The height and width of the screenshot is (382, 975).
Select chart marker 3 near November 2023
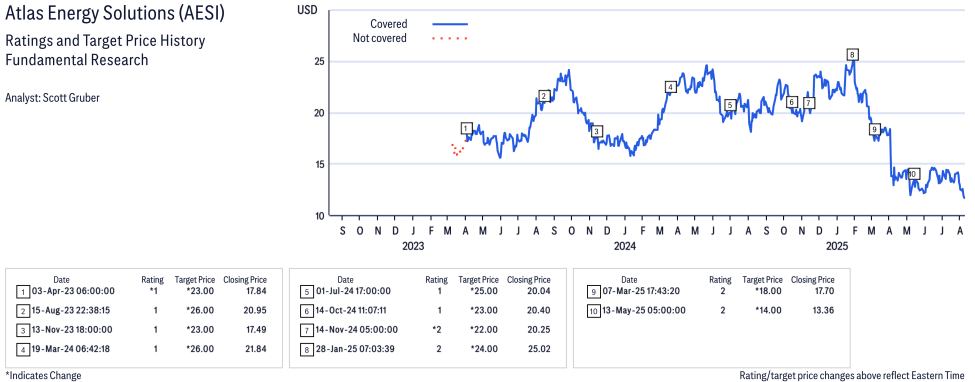click(596, 131)
